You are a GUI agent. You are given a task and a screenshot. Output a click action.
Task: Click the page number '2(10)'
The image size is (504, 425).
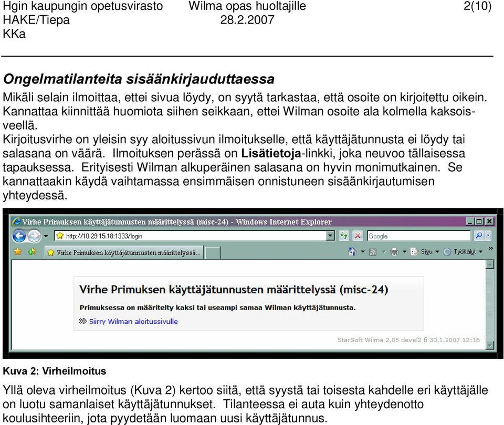[477, 6]
